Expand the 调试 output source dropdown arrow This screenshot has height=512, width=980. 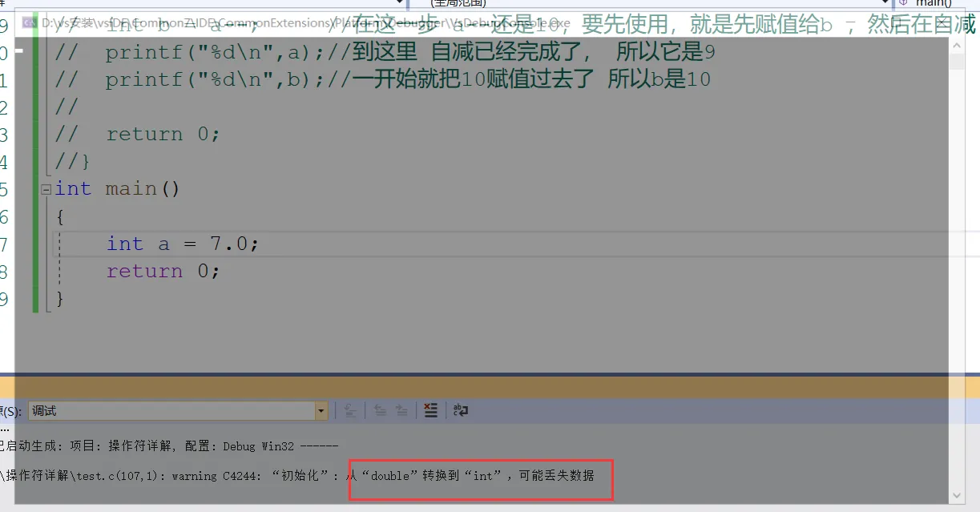click(321, 411)
